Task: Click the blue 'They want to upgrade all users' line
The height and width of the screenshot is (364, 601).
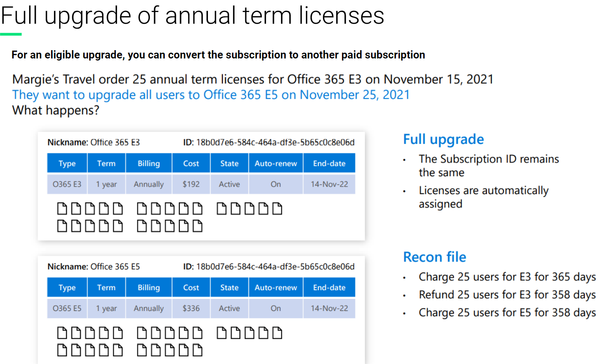Action: click(211, 95)
